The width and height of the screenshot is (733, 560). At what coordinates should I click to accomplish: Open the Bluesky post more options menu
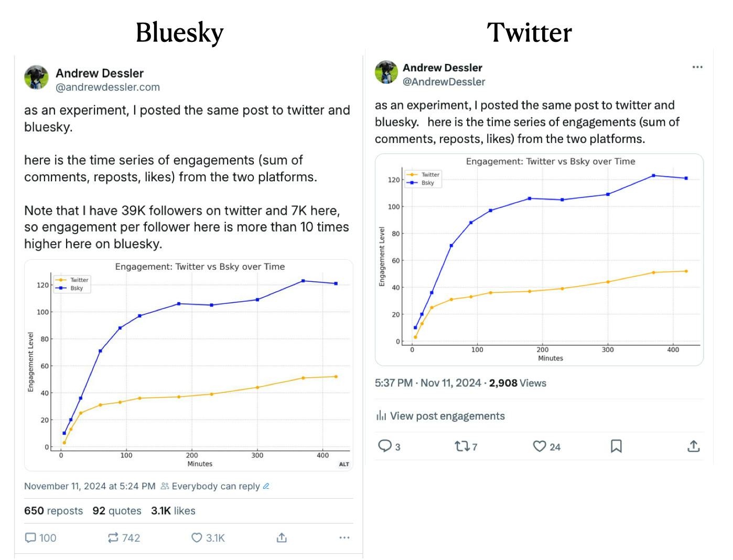point(344,538)
